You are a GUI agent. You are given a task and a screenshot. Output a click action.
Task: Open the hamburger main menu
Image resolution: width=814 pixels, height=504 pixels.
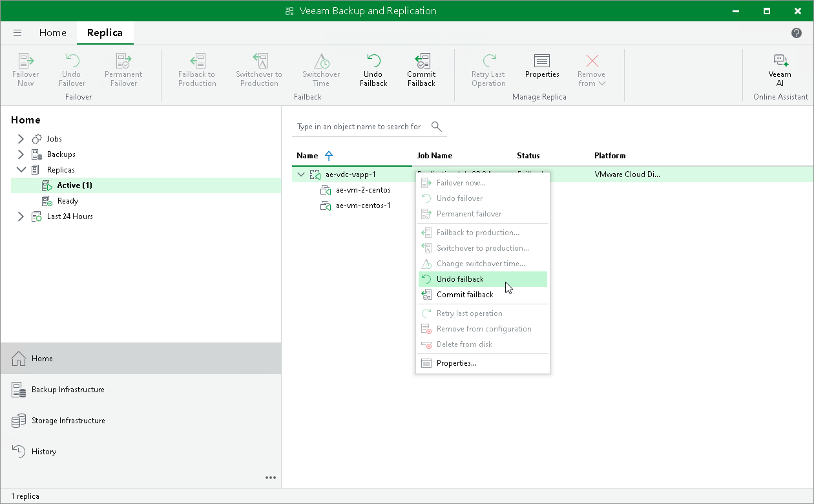17,32
